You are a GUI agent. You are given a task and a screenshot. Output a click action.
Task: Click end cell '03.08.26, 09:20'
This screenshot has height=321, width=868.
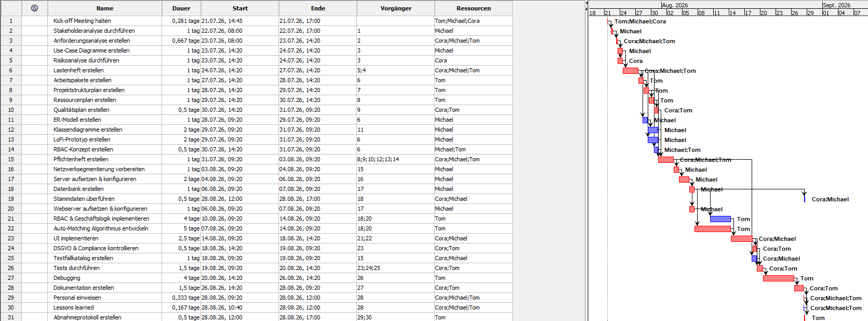(x=318, y=159)
